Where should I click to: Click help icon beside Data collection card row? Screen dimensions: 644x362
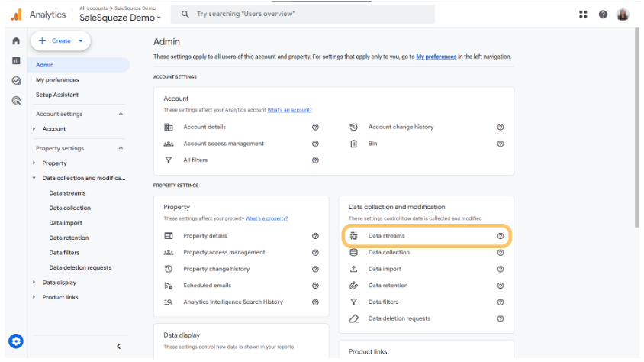click(x=501, y=252)
